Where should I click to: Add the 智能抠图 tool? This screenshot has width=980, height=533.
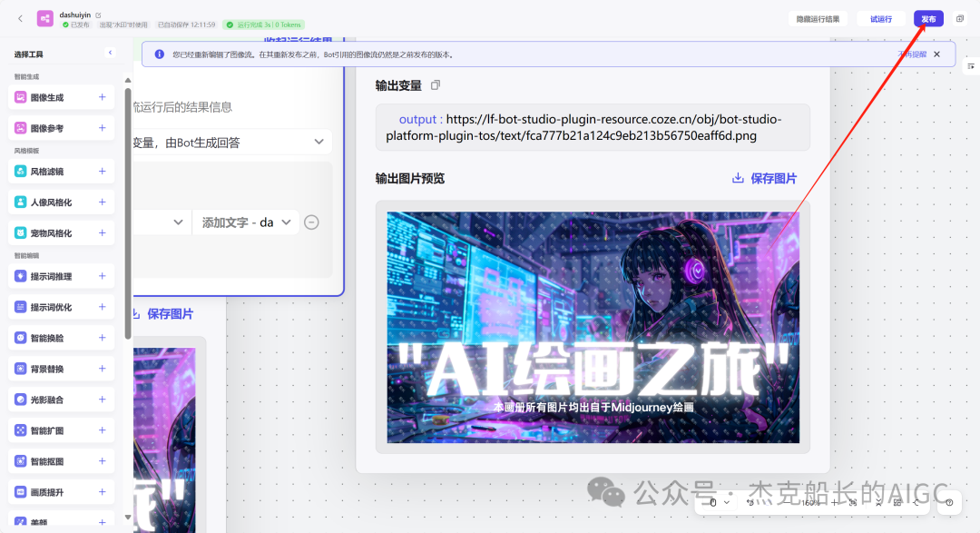102,461
